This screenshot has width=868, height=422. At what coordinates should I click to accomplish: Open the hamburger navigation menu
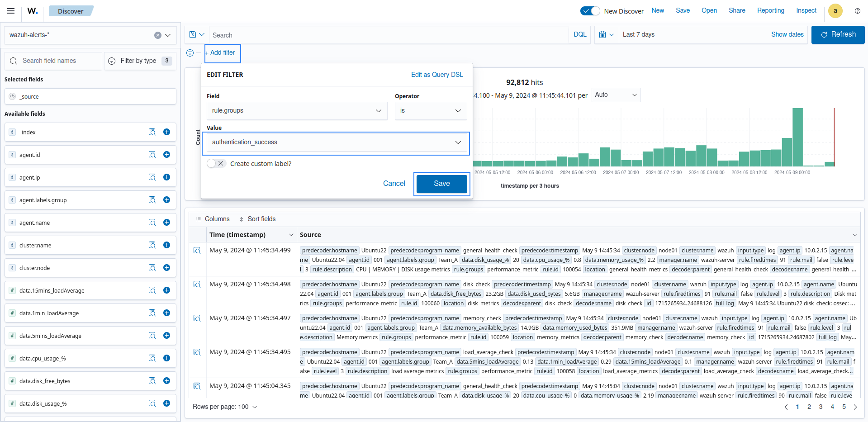[11, 11]
